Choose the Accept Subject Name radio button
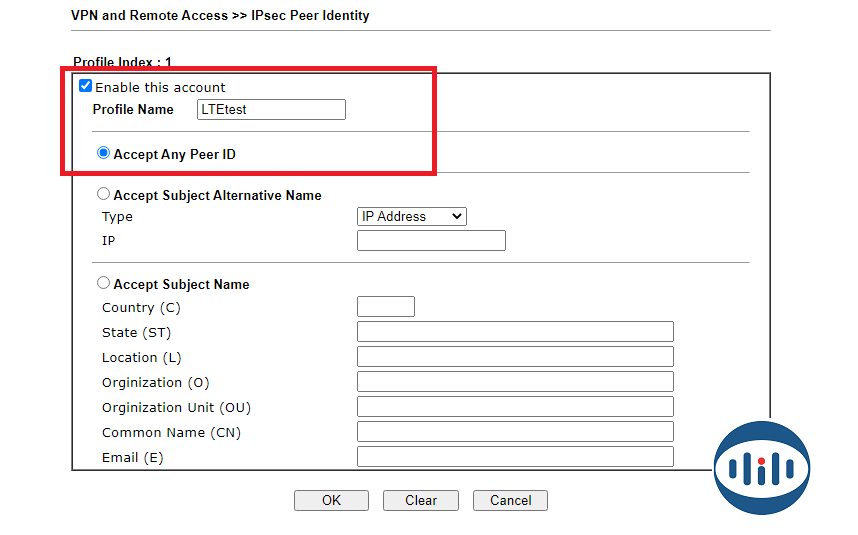 (103, 284)
